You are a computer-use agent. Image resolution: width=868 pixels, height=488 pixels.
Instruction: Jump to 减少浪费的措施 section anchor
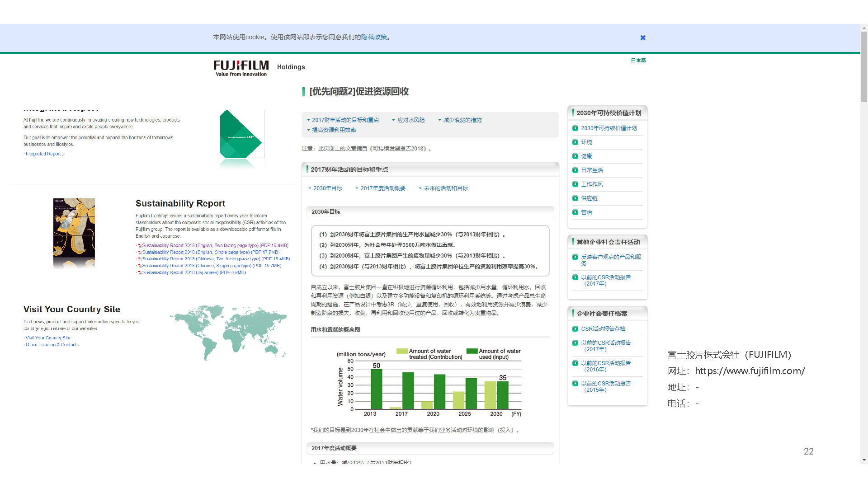462,120
